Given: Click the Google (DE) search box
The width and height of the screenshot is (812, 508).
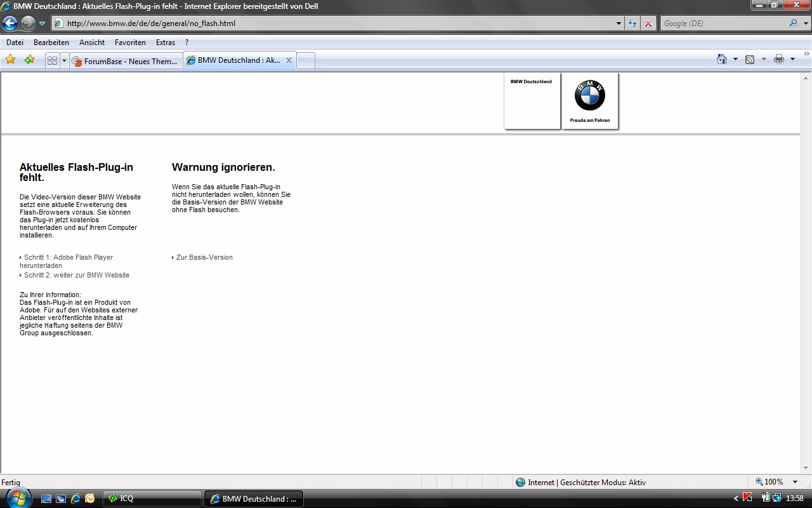Looking at the screenshot, I should [x=723, y=23].
